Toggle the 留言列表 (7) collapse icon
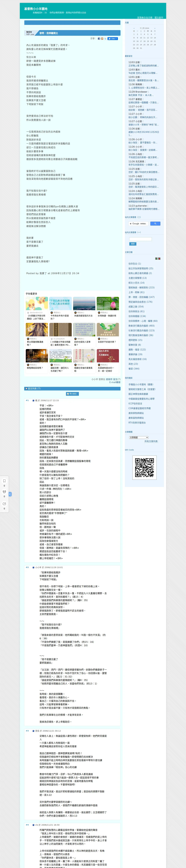The image size is (186, 868). [x=26, y=389]
